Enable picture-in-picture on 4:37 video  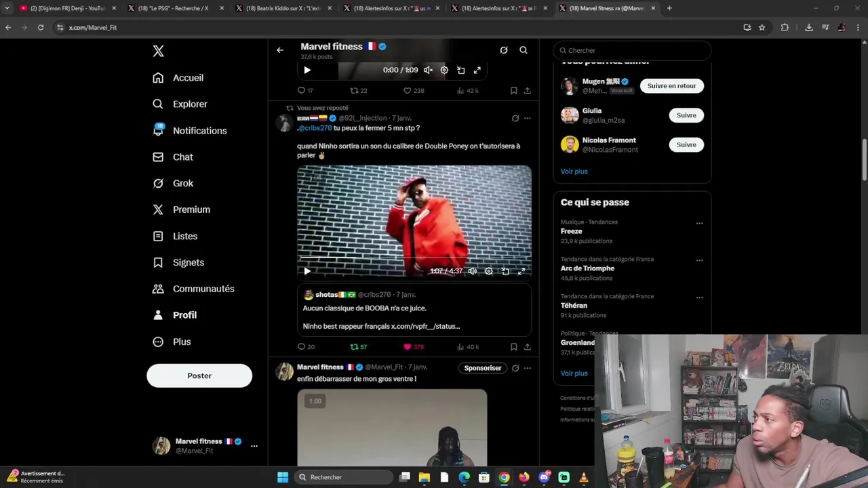point(505,271)
